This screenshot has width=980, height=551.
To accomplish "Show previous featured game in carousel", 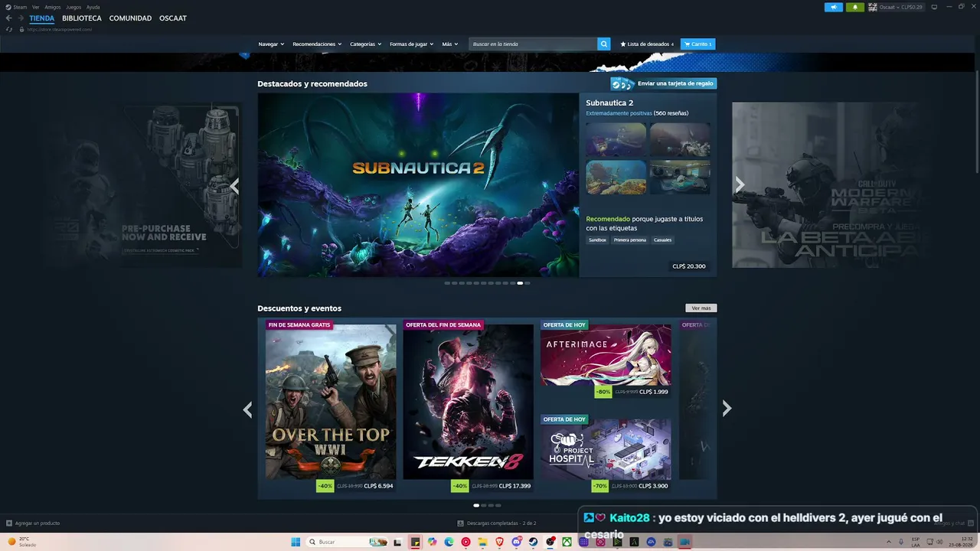I will [234, 187].
